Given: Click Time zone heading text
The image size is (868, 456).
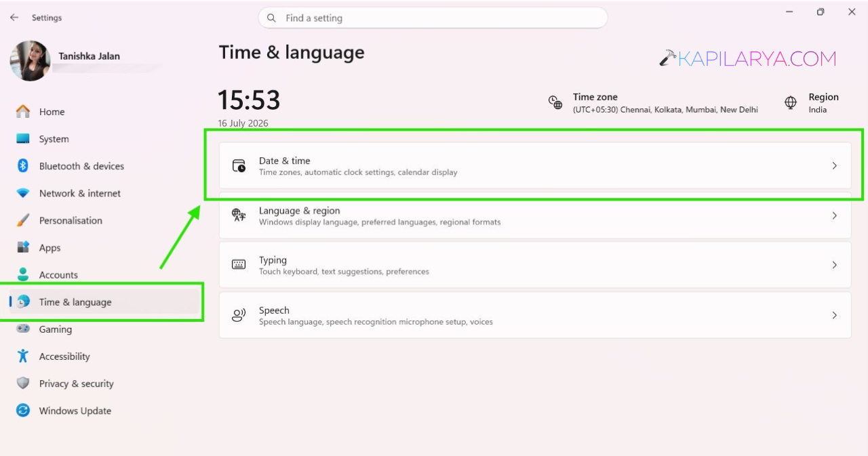Looking at the screenshot, I should [595, 97].
